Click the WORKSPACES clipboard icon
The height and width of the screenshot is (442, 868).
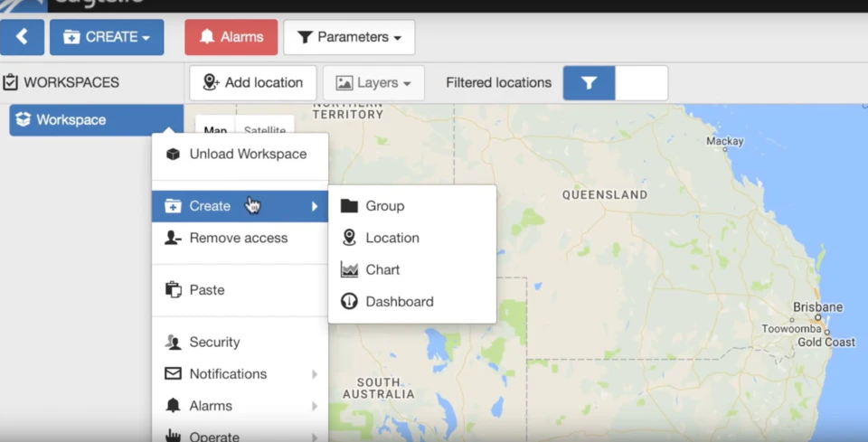click(10, 82)
